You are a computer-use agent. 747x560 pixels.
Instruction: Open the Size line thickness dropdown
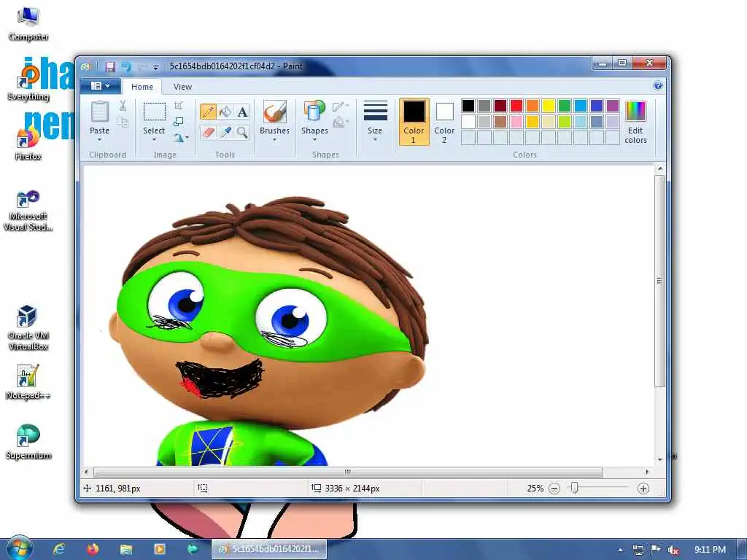click(x=375, y=122)
